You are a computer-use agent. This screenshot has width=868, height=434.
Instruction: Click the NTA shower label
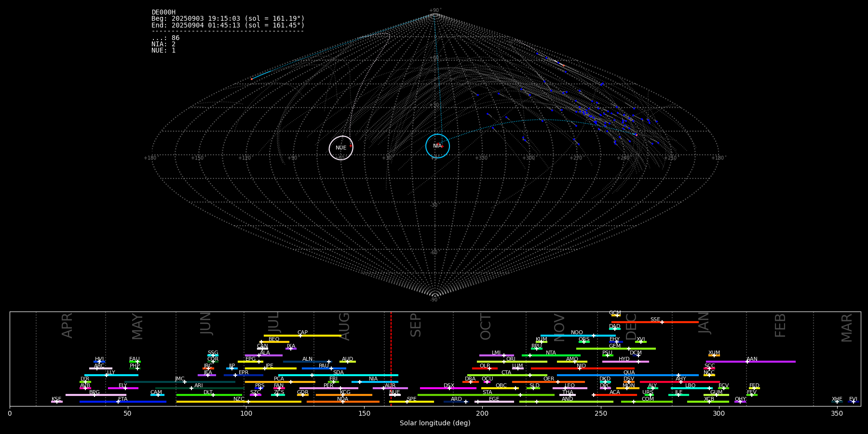tap(551, 353)
